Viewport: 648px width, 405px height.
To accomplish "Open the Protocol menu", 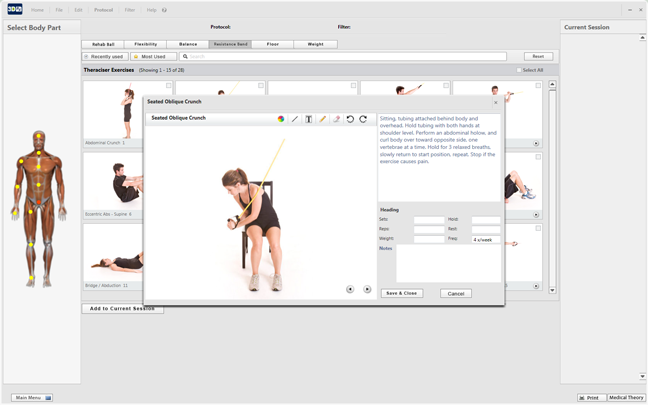I will pos(103,10).
